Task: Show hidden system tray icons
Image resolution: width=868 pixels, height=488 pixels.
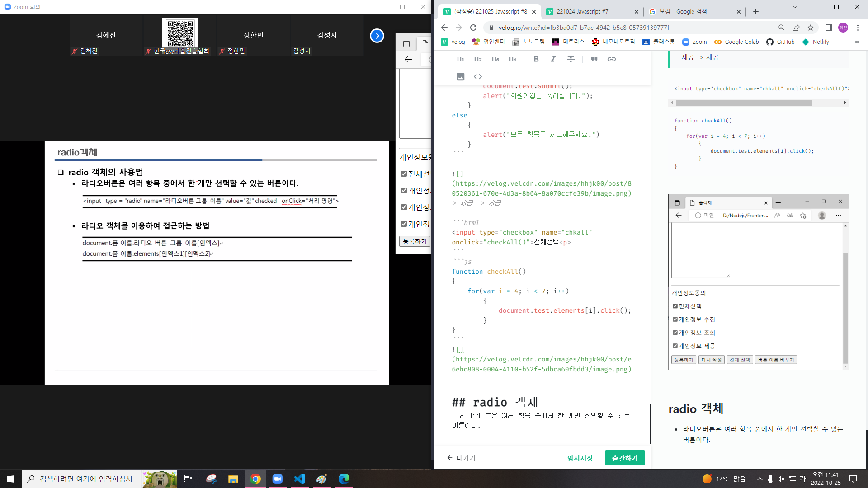Action: 760,479
